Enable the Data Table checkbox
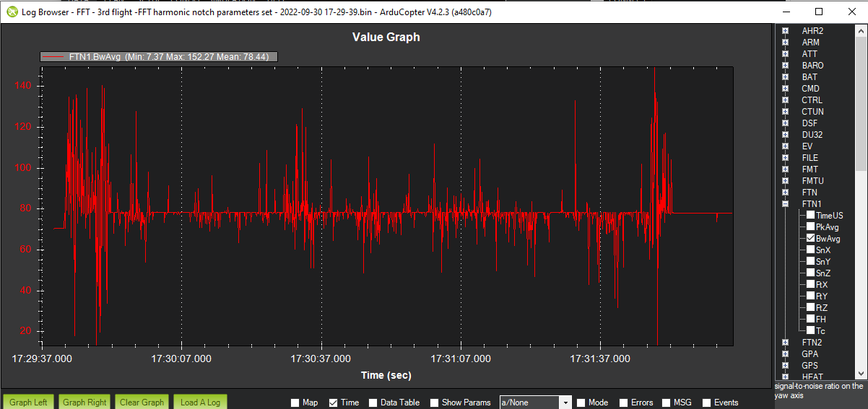The image size is (868, 409). [373, 403]
